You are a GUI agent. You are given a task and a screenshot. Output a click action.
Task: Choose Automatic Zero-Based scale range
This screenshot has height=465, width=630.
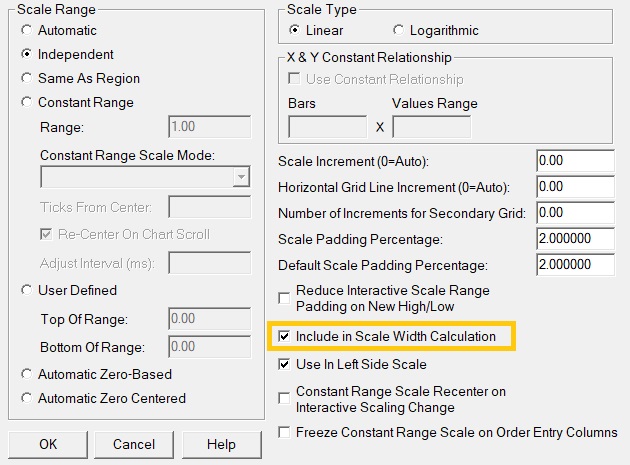pos(27,374)
